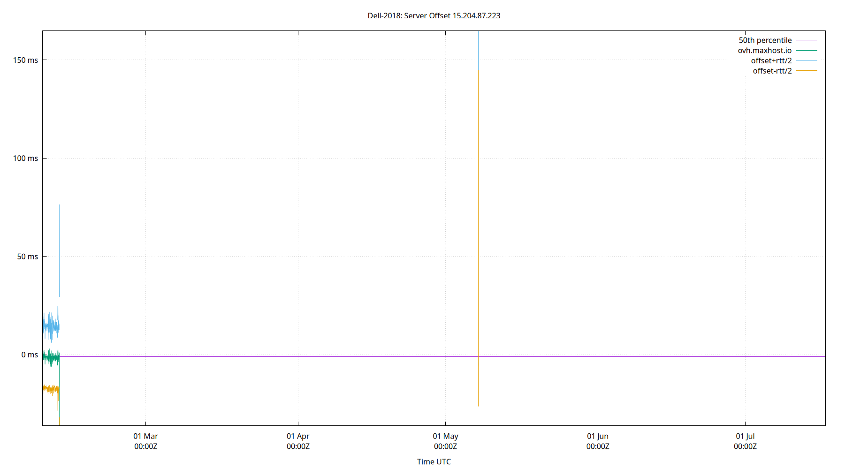Click the Time UTC axis label
Screen dimensions: 868x469
tap(434, 461)
